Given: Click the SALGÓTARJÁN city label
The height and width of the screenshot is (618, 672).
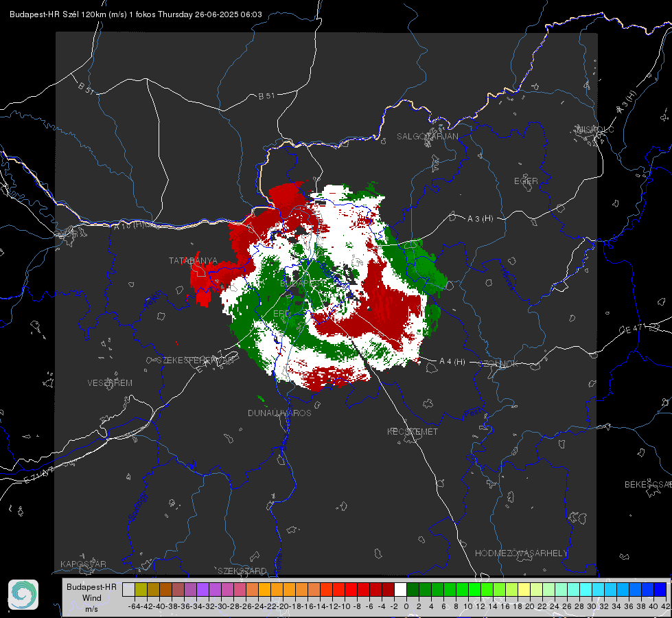Looking at the screenshot, I should [x=427, y=137].
